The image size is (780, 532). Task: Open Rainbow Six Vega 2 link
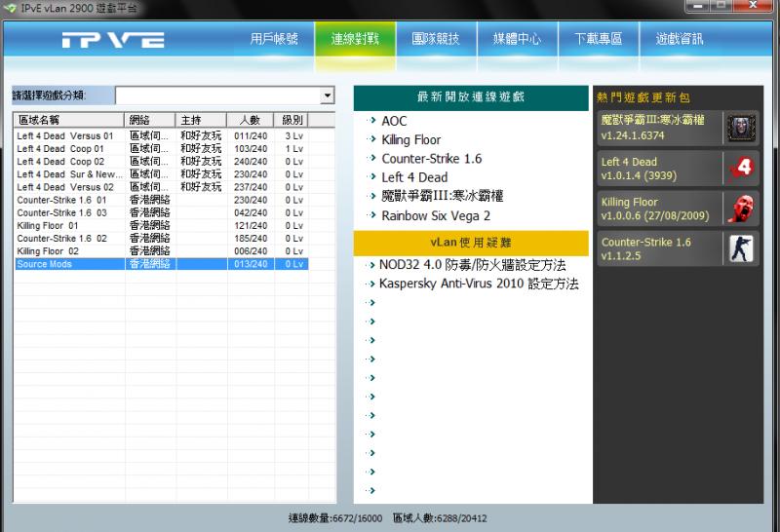(x=435, y=215)
